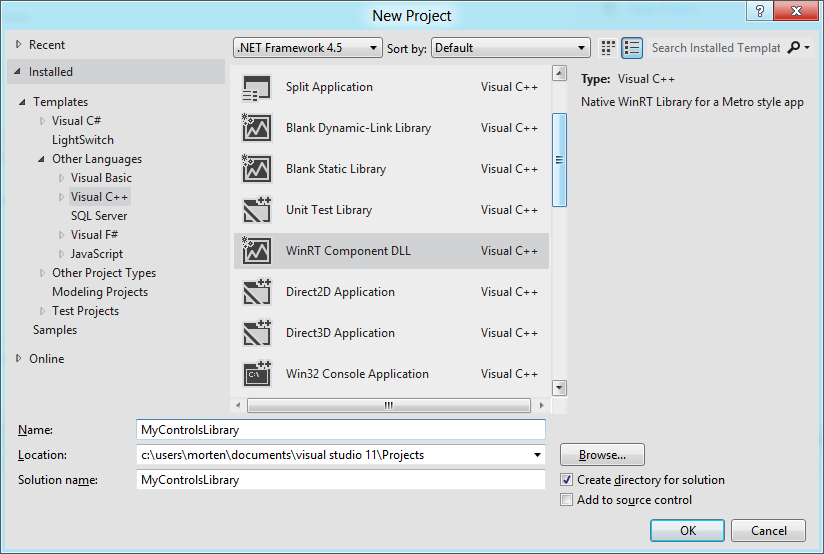
Task: Open the .NET Framework 4.5 dropdown
Action: 307,48
